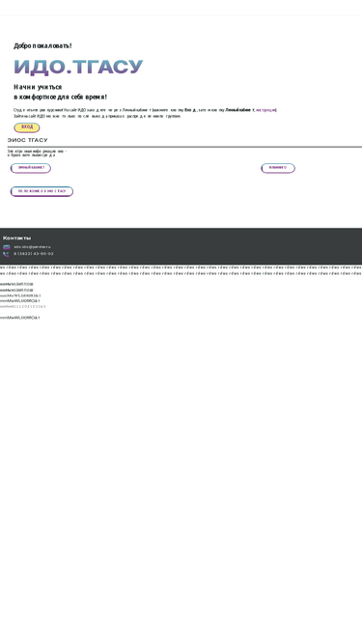
Task: Click the Начни учиться headline text
Action: click(38, 87)
